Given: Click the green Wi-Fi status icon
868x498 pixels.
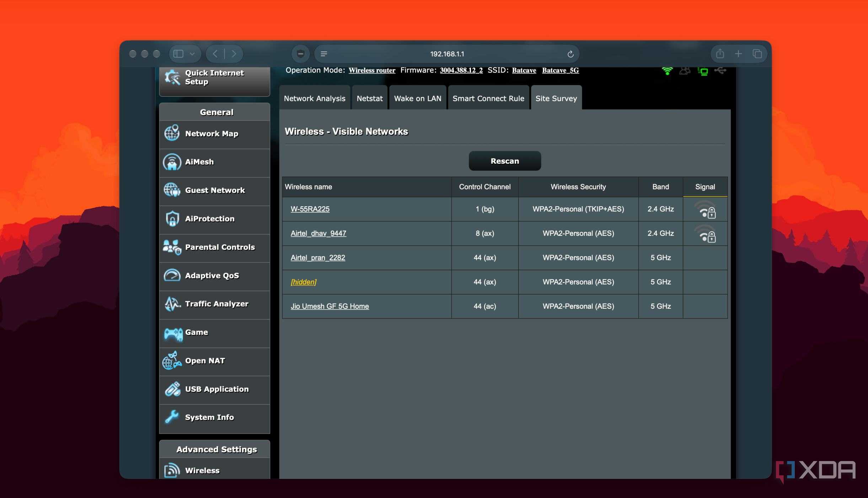Looking at the screenshot, I should pyautogui.click(x=667, y=71).
